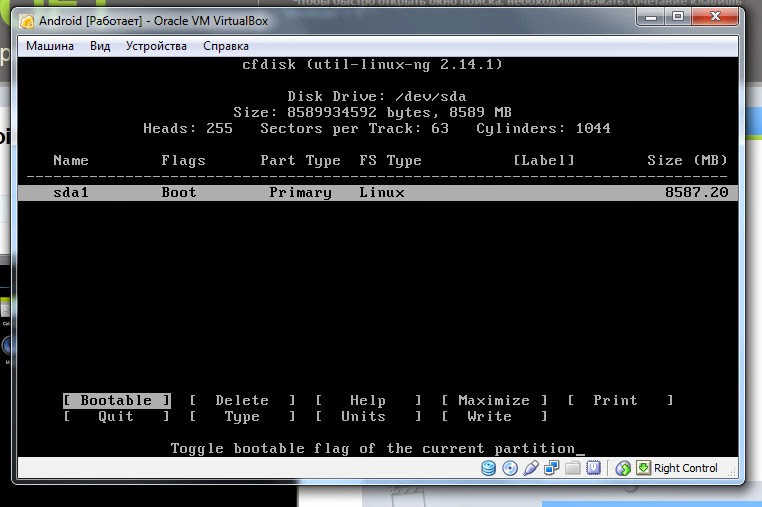Click the mouse integration status icon
The image size is (762, 507).
pyautogui.click(x=623, y=468)
